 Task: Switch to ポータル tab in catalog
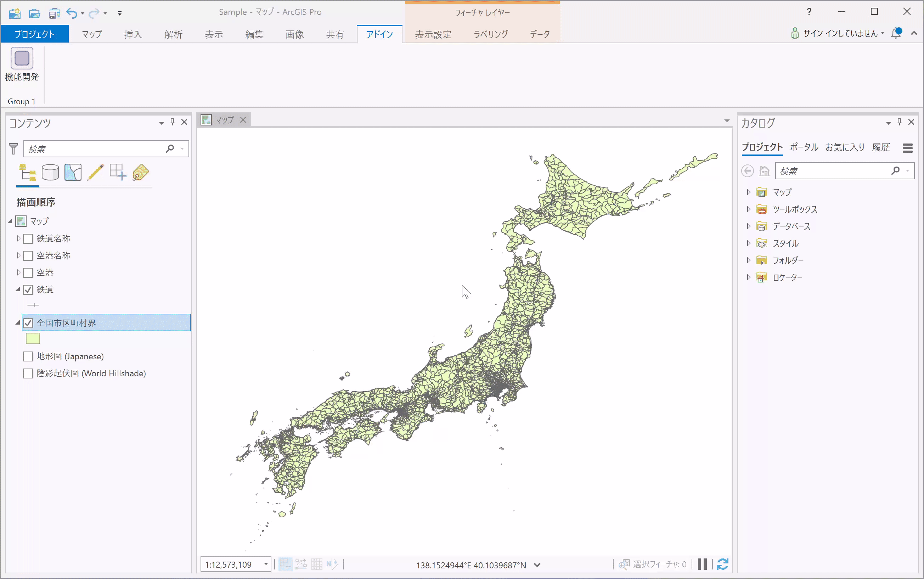(804, 147)
